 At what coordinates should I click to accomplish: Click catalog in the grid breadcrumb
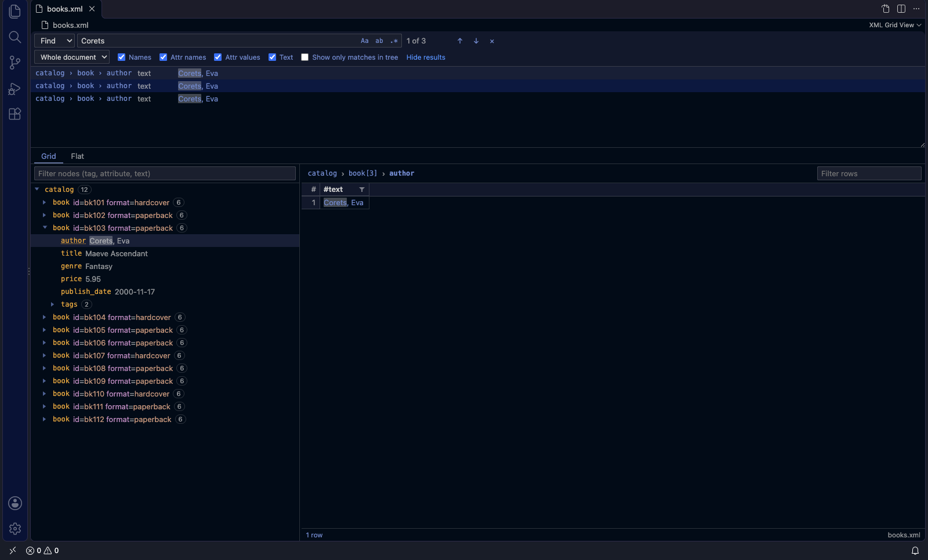point(322,173)
